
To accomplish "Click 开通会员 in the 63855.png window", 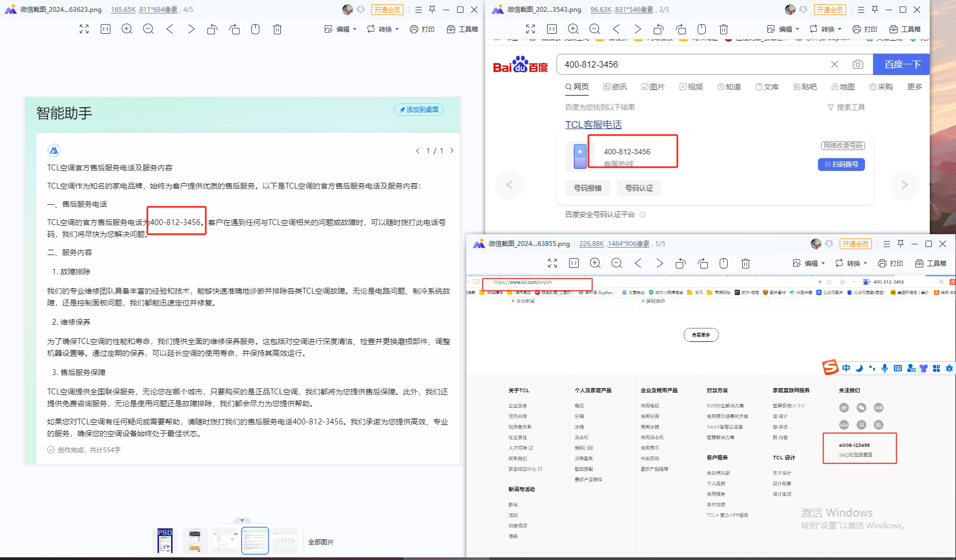I will pyautogui.click(x=856, y=244).
